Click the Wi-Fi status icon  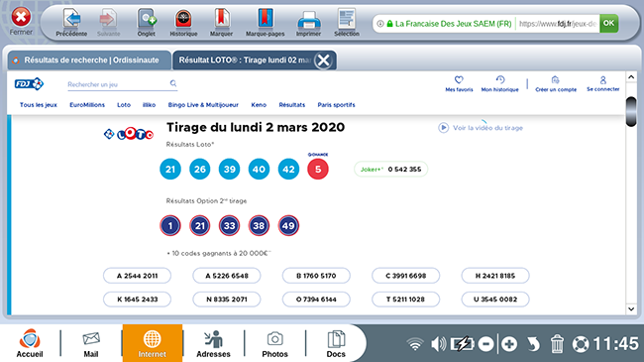[415, 344]
